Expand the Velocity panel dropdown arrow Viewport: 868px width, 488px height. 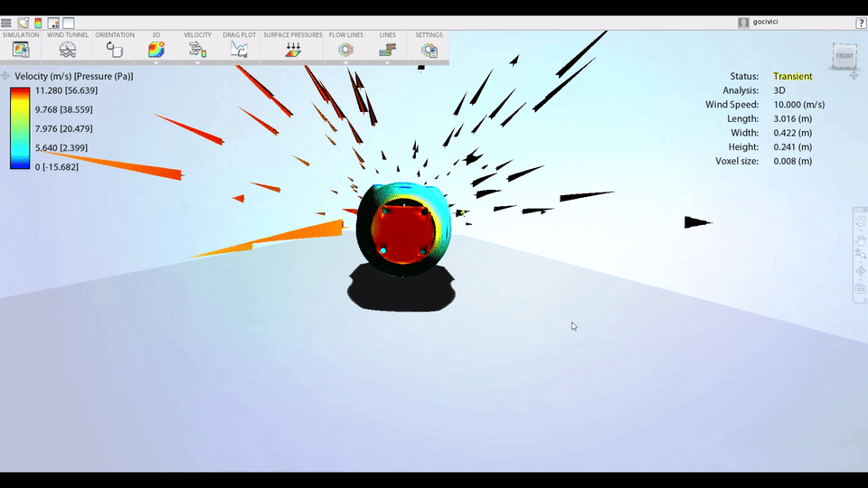(198, 62)
